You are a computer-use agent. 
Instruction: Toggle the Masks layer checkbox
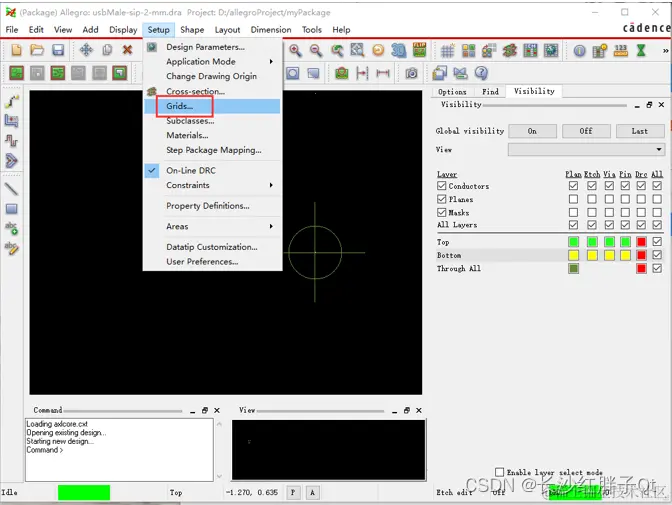click(441, 212)
